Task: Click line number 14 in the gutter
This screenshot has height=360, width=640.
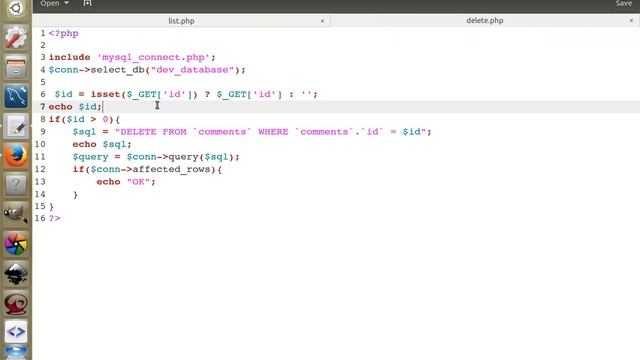Action: point(40,194)
